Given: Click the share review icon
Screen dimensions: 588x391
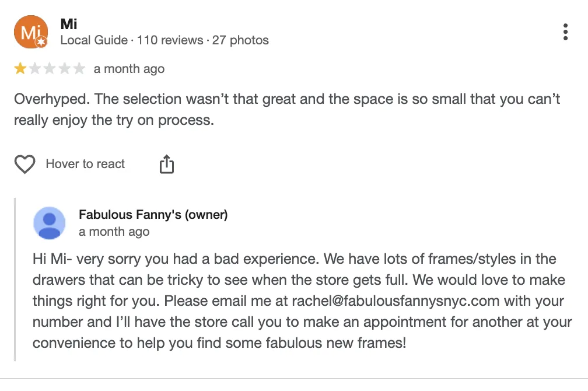Looking at the screenshot, I should pyautogui.click(x=167, y=165).
